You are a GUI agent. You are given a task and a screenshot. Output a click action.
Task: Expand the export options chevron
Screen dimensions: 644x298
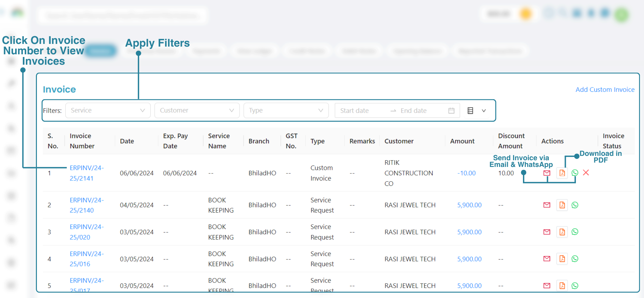coord(484,111)
